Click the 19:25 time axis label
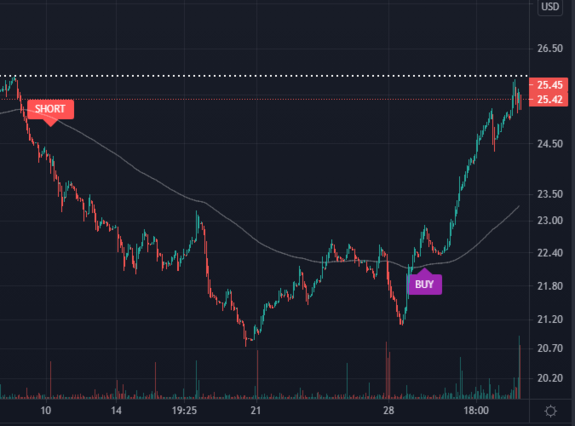The width and height of the screenshot is (575, 426). pyautogui.click(x=184, y=410)
